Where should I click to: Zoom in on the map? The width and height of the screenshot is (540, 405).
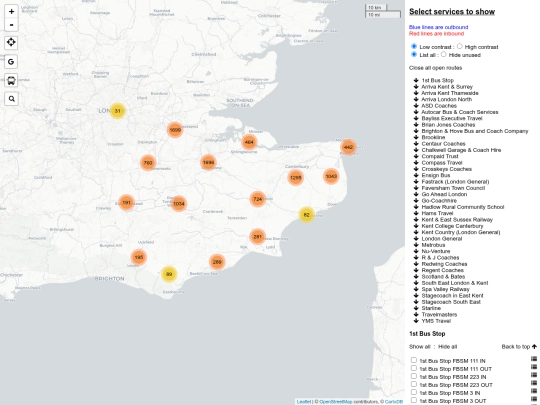pyautogui.click(x=11, y=11)
